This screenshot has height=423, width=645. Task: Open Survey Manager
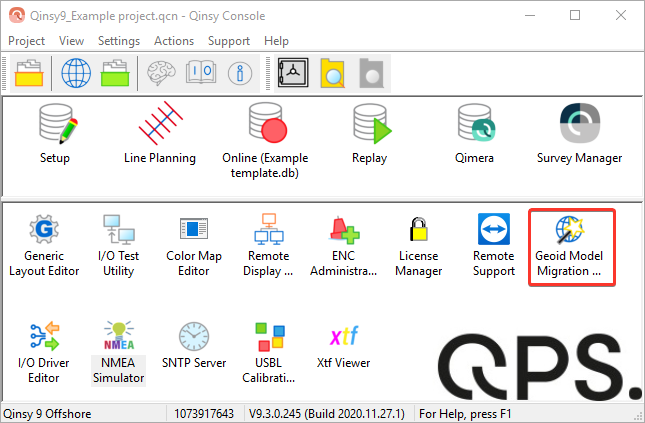pyautogui.click(x=580, y=134)
